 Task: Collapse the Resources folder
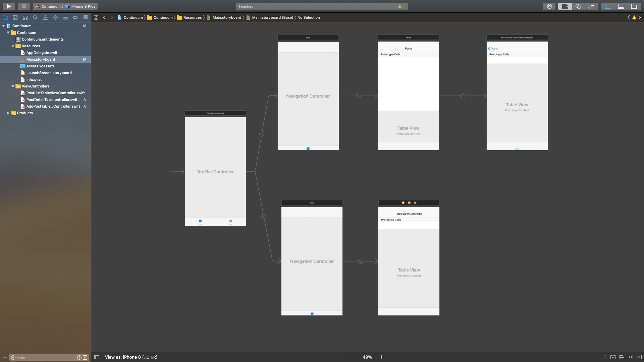13,46
